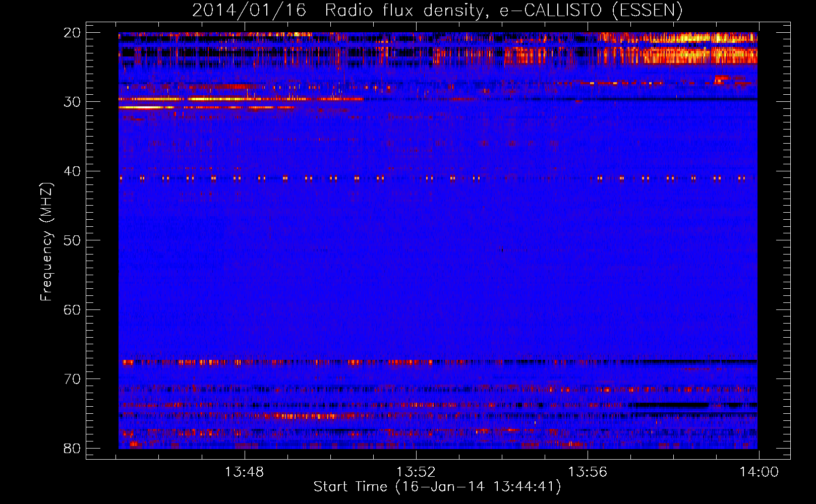Click the 30 frequency tick label
This screenshot has height=504, width=816.
coord(72,102)
